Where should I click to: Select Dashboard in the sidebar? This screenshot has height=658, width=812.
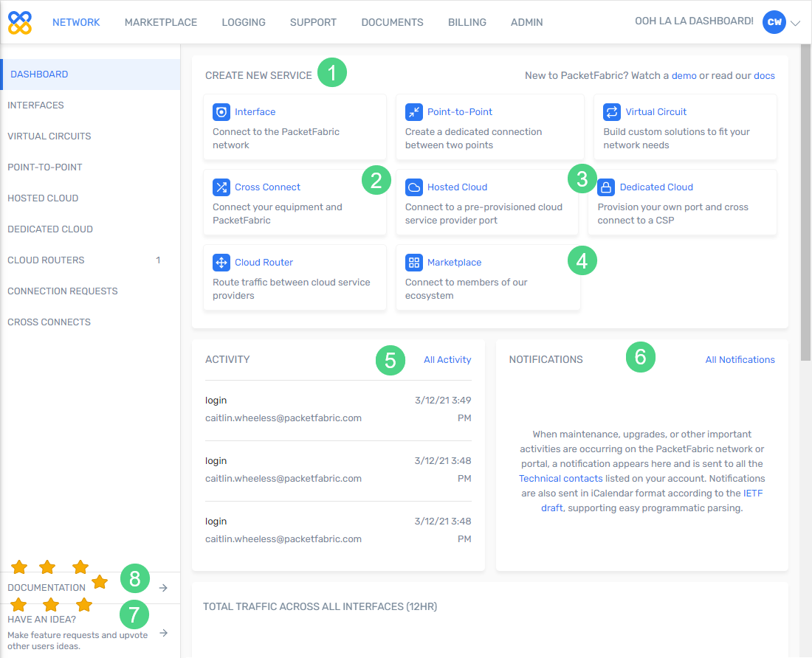[90, 74]
